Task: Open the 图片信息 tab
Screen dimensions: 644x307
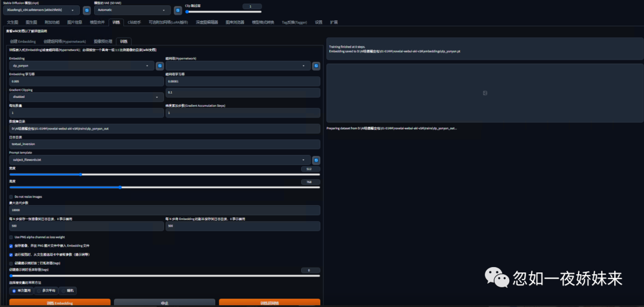Action: 75,22
